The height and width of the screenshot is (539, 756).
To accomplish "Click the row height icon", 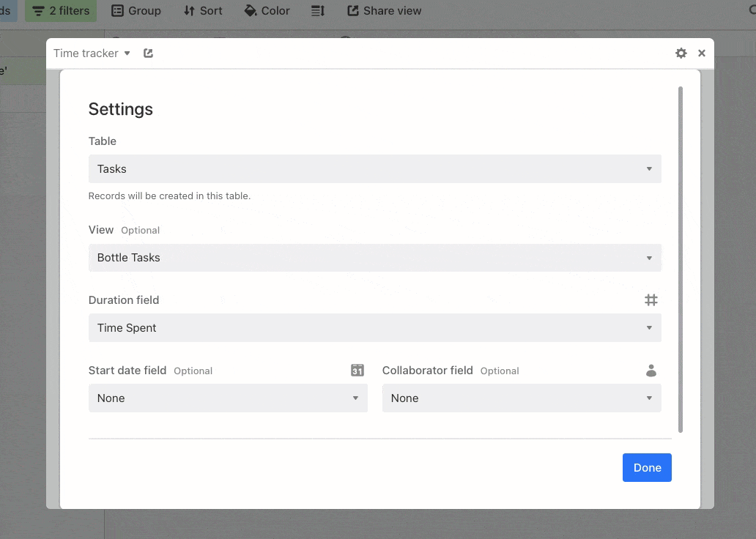I will [x=317, y=10].
